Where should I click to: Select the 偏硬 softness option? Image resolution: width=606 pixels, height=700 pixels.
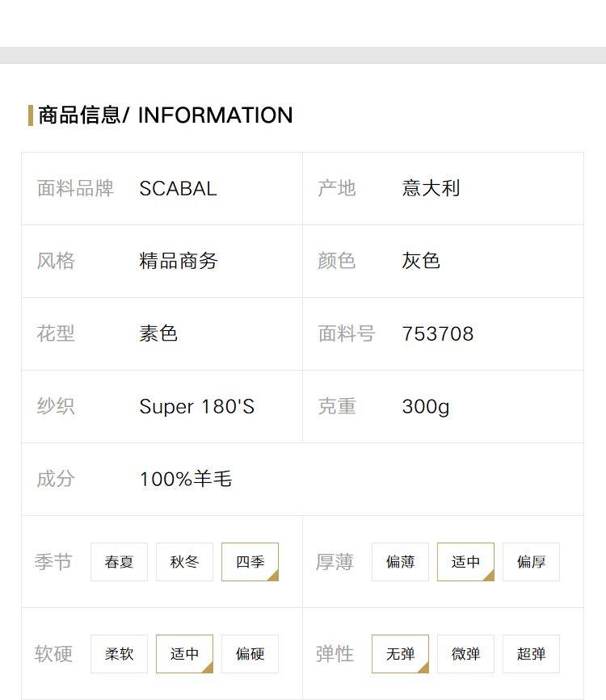(x=250, y=653)
